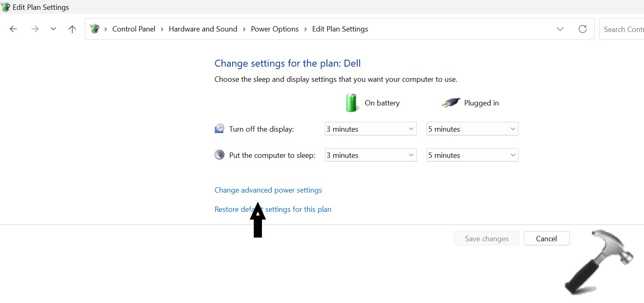The image size is (644, 303).
Task: Open sleep dropdown for Plugged in
Action: pos(472,155)
